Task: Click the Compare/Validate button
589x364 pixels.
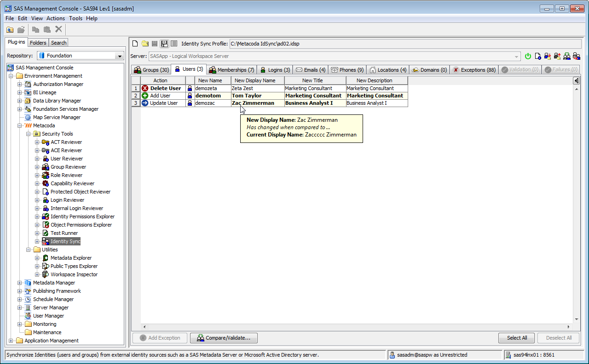Action: click(224, 338)
